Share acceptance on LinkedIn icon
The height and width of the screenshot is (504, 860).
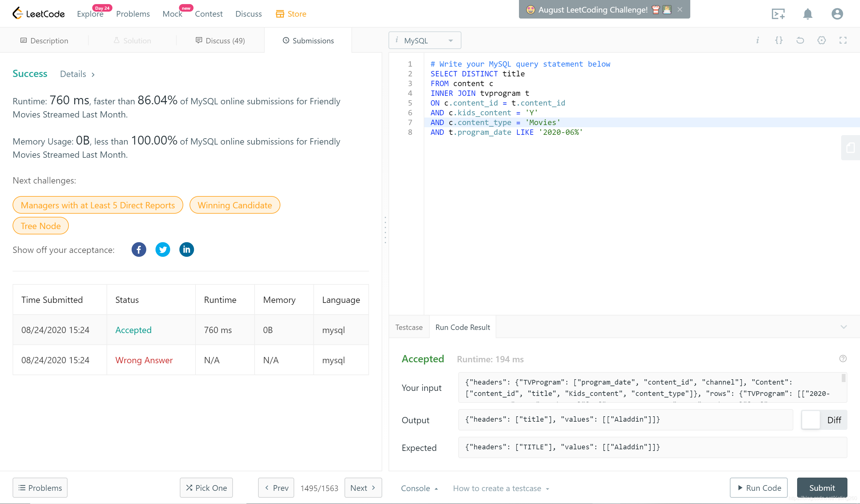(186, 249)
